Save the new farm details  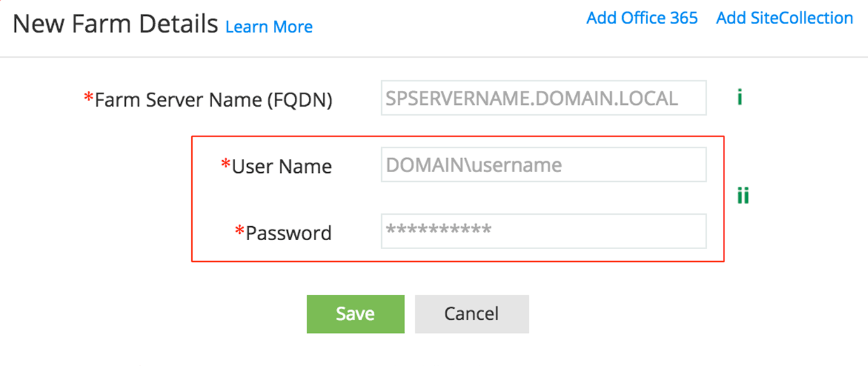tap(355, 313)
